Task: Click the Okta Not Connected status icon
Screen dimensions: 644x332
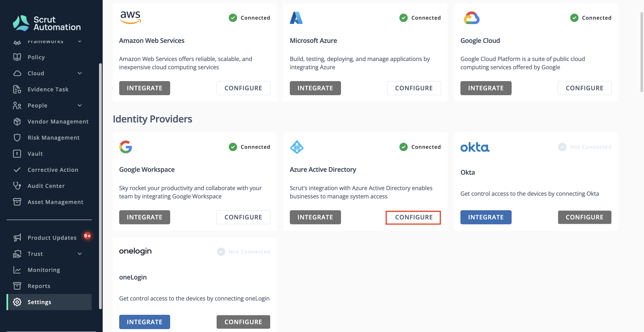Action: click(562, 147)
